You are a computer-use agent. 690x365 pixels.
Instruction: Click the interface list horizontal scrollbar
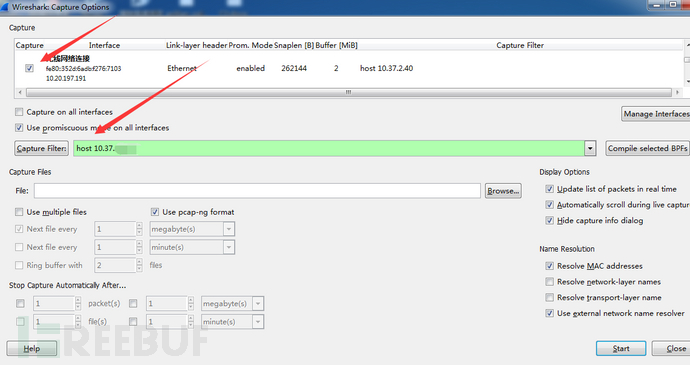349,92
